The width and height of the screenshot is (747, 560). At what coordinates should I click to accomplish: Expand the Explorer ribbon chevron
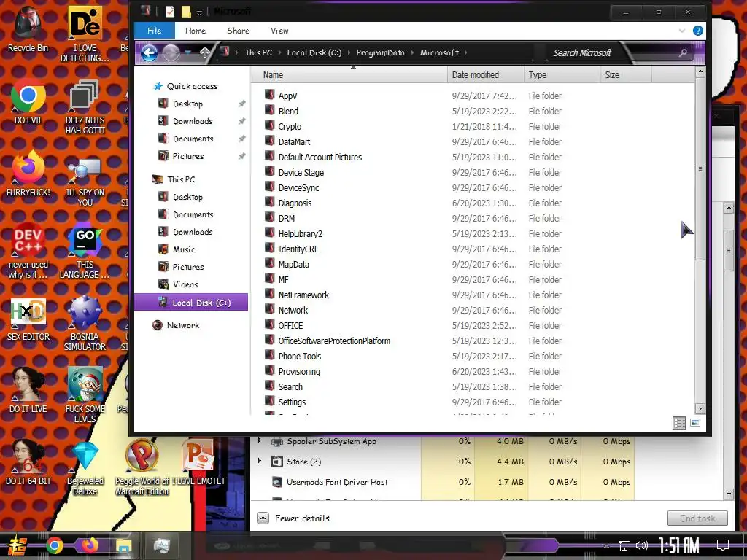tap(682, 31)
